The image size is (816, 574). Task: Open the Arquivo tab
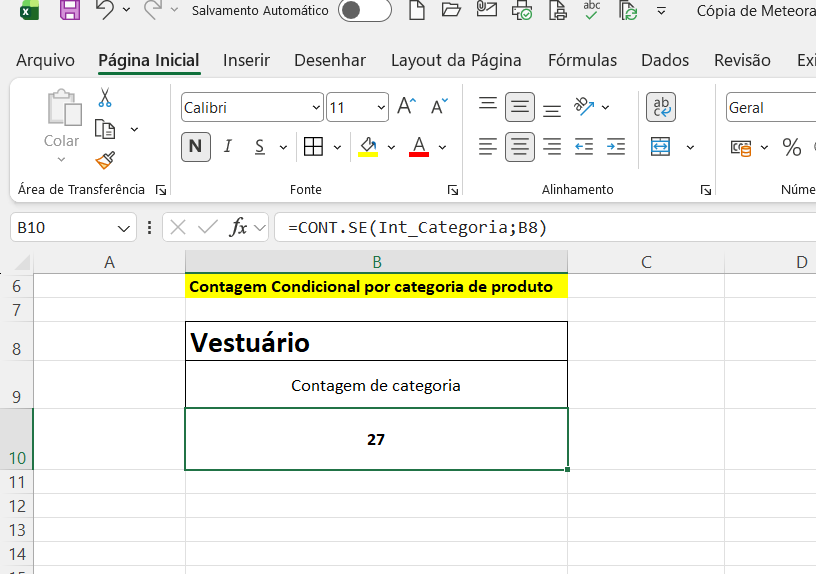coord(45,60)
